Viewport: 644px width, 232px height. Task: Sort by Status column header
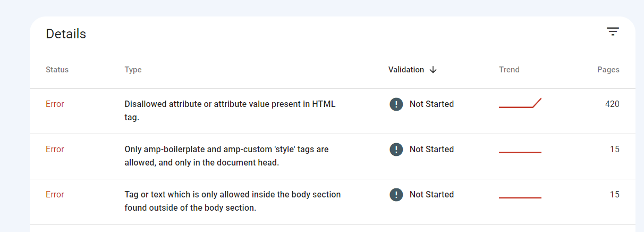[57, 70]
